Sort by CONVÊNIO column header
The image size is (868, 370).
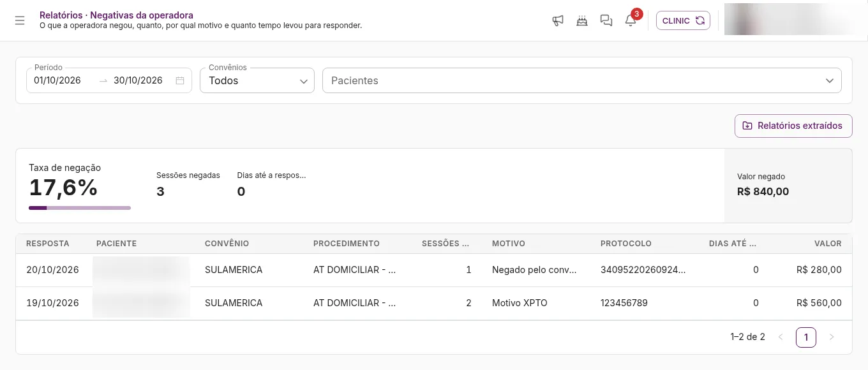click(227, 244)
